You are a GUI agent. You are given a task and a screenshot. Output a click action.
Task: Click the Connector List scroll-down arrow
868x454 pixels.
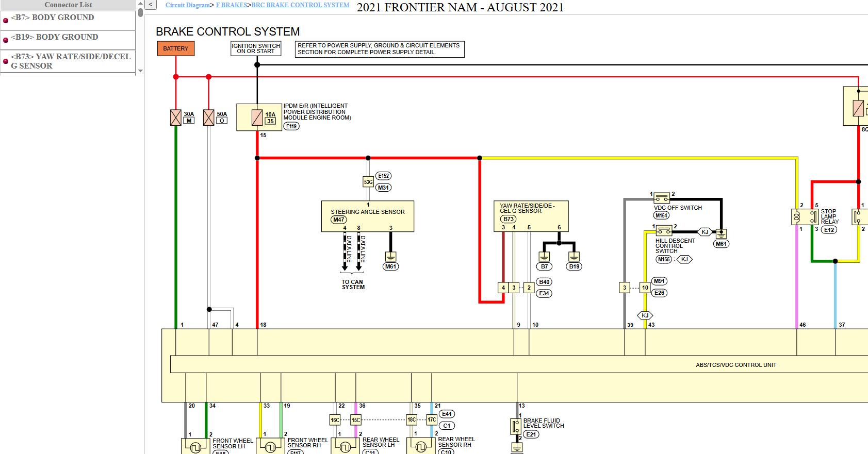click(140, 71)
